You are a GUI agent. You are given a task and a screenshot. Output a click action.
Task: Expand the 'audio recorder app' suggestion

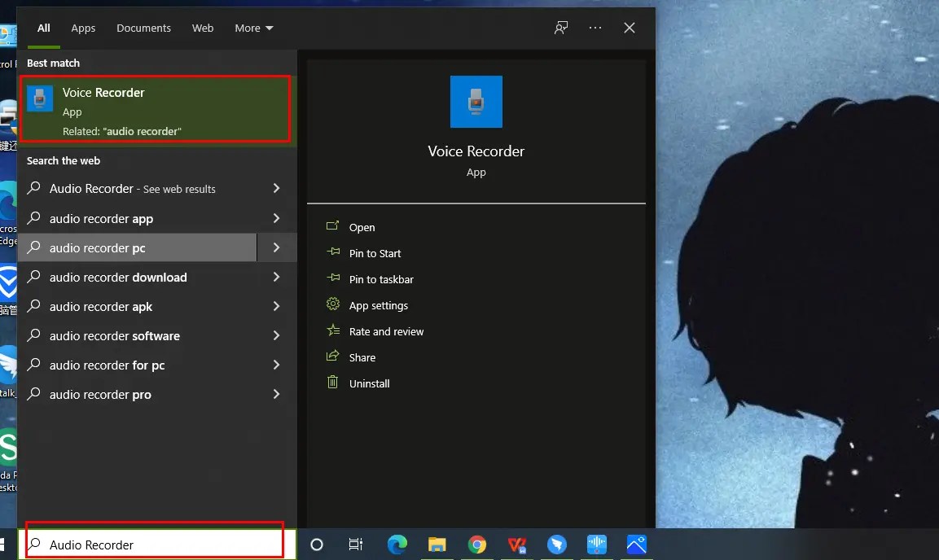[276, 218]
